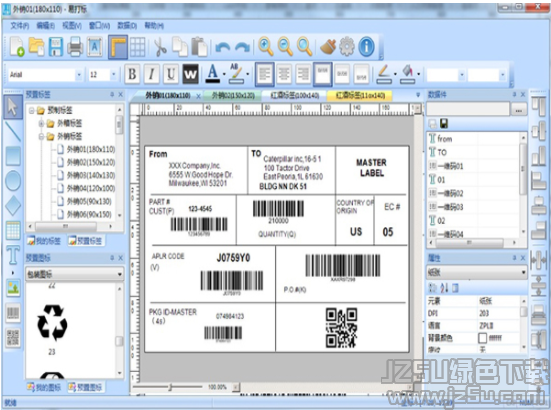Select the ellipse shape tool
This screenshot has width=551, height=410.
point(13,181)
